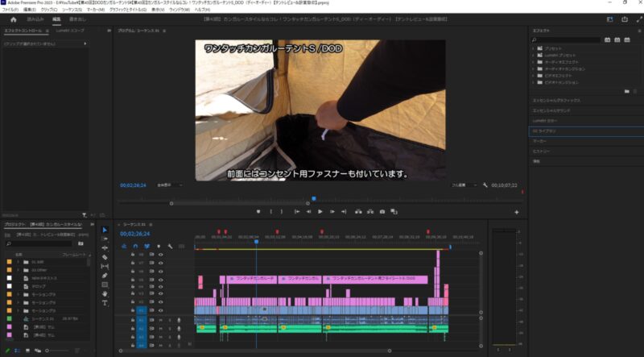The height and width of the screenshot is (357, 644).
Task: Select the Ripple Edit tool
Action: pyautogui.click(x=105, y=248)
